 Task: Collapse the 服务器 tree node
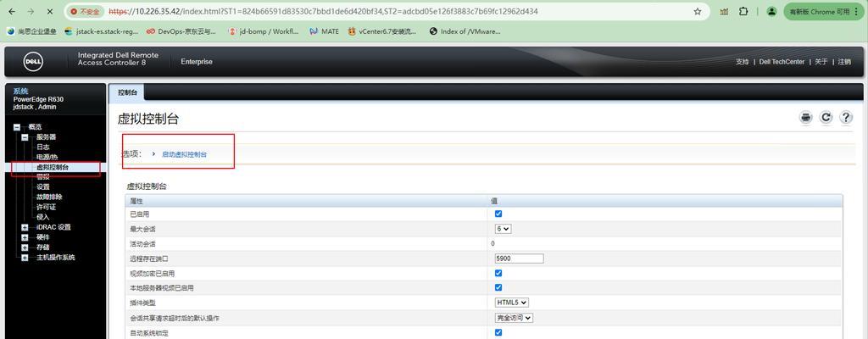pyautogui.click(x=25, y=137)
